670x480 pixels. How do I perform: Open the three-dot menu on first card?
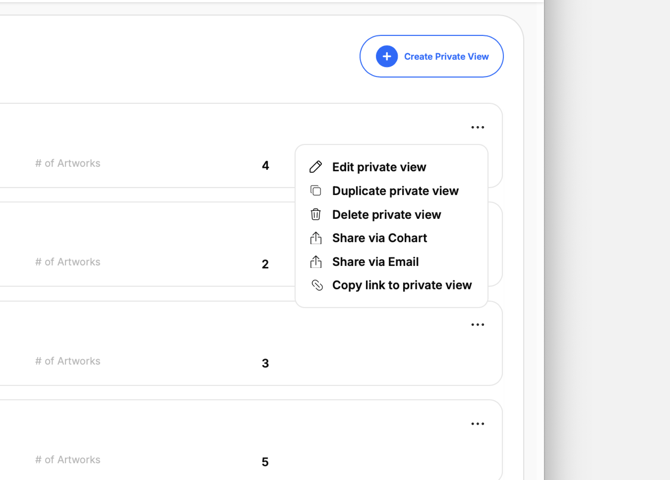pos(478,127)
